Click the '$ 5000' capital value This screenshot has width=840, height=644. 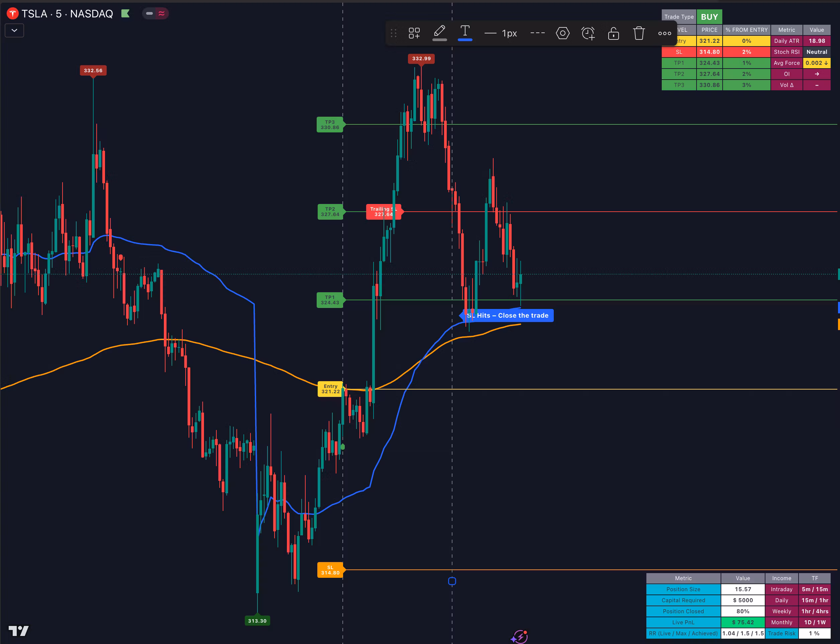click(x=743, y=600)
